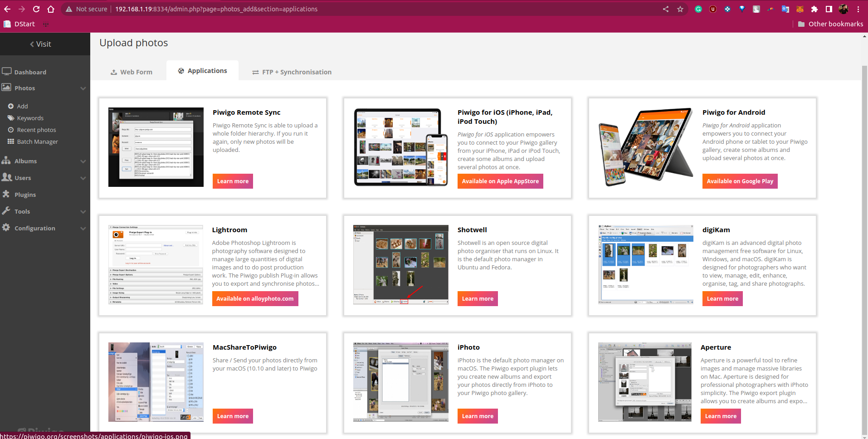Viewport: 868px width, 439px height.
Task: Open Keywords under Photos
Action: coord(30,118)
